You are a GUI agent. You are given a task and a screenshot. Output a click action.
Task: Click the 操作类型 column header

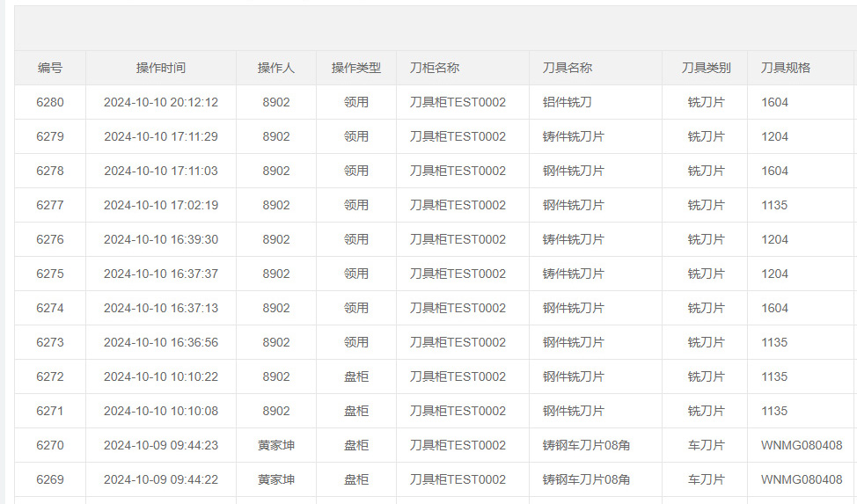[355, 68]
